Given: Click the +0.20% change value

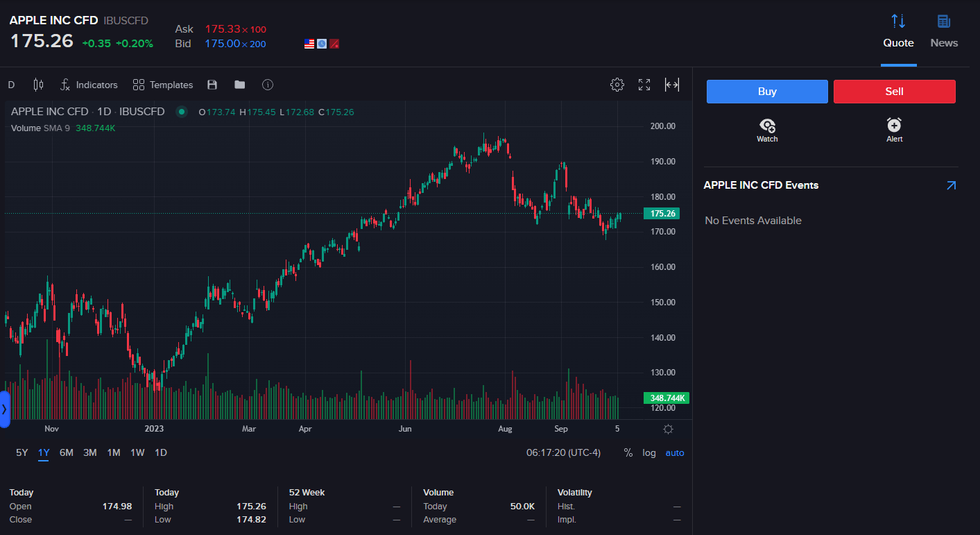Looking at the screenshot, I should (134, 44).
